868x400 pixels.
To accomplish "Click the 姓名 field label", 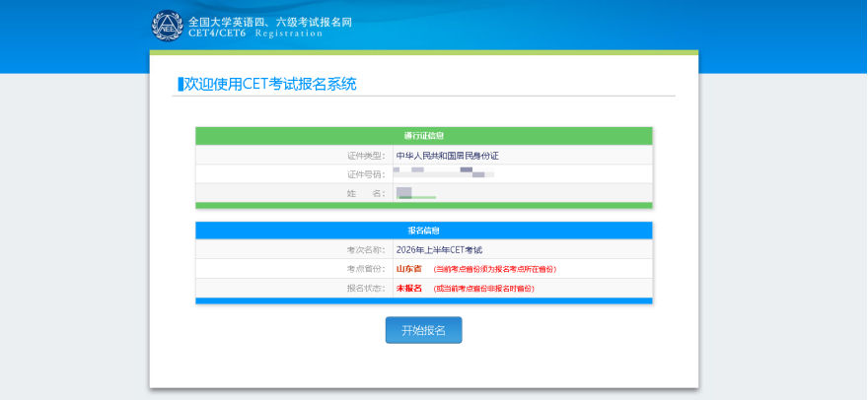I will click(x=365, y=193).
